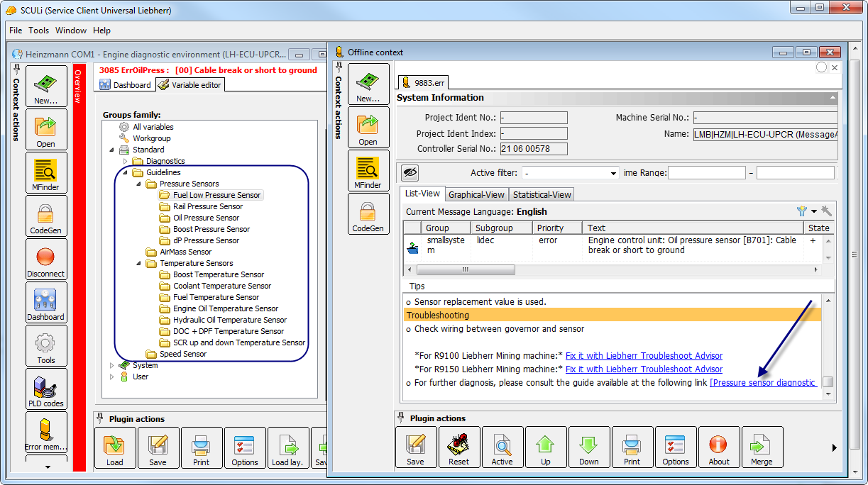Click the Disconnect icon in left sidebar

click(46, 260)
